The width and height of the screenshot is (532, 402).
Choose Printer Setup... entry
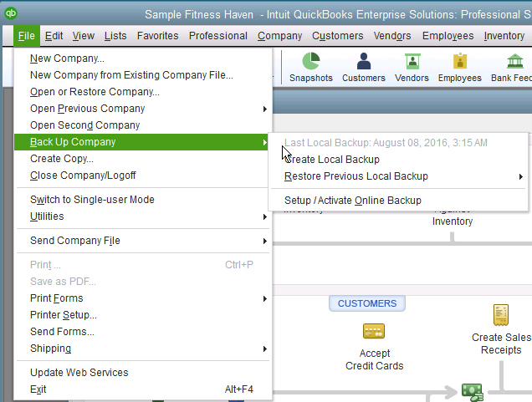point(142,315)
